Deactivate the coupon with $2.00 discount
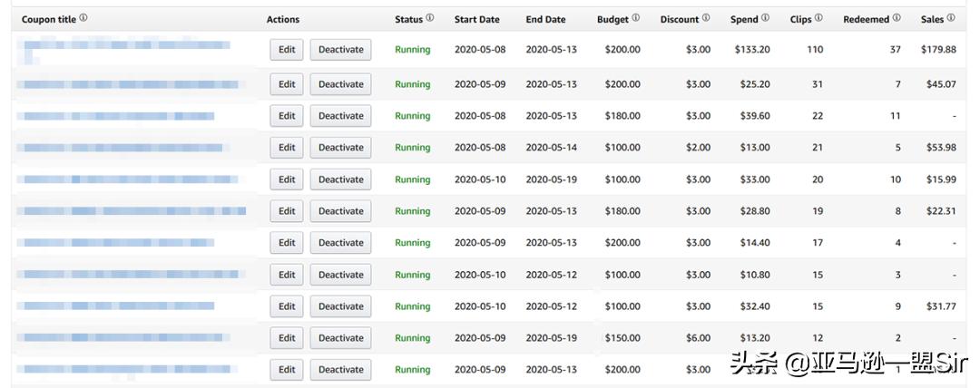980x388 pixels. point(340,148)
